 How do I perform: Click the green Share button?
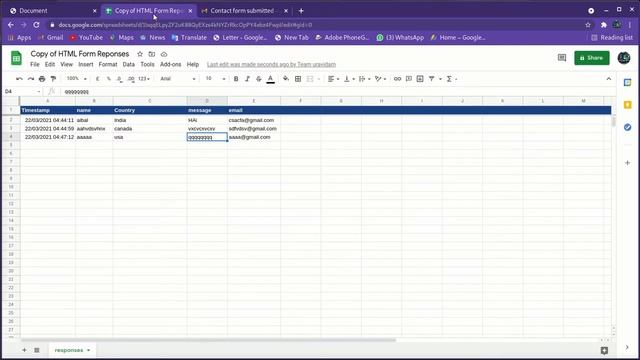coord(591,58)
